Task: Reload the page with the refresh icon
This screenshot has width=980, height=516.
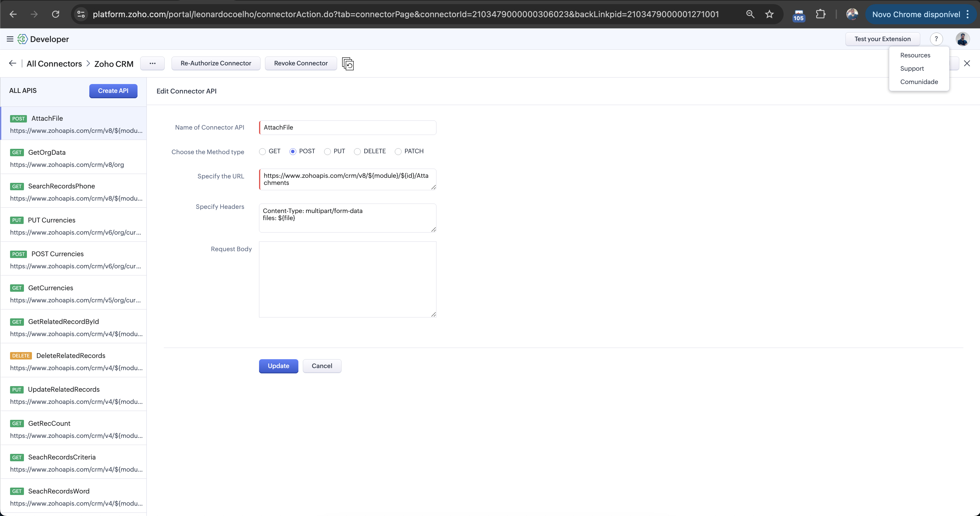Action: (x=56, y=14)
